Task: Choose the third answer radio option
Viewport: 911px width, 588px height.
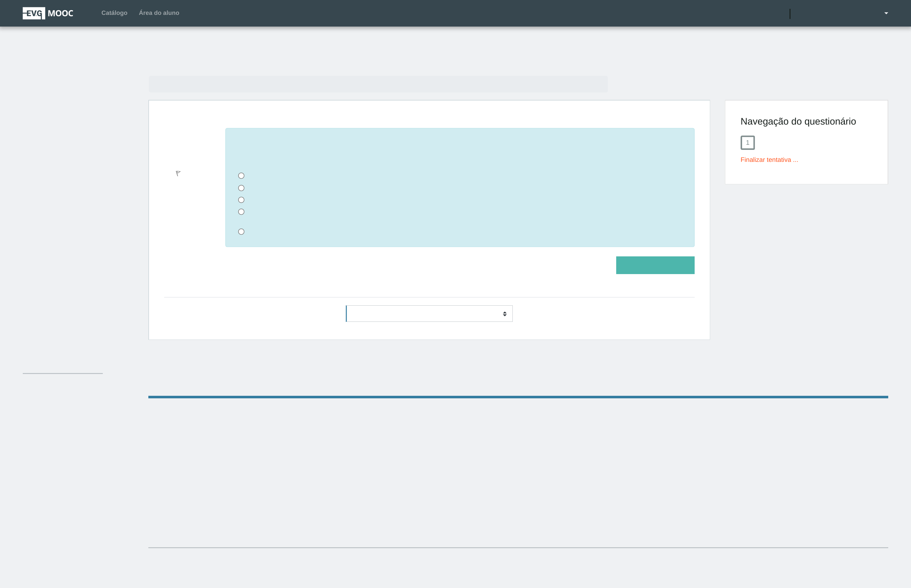Action: tap(241, 200)
